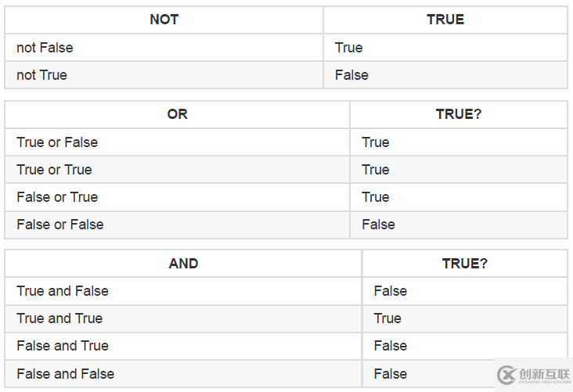The height and width of the screenshot is (392, 573).
Task: Click the 'not True' cell
Action: coord(164,75)
